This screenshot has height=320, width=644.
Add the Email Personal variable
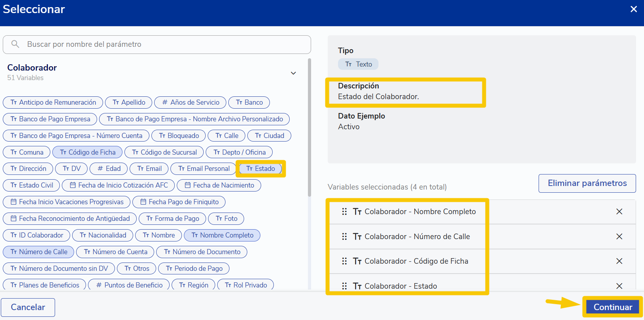(204, 169)
